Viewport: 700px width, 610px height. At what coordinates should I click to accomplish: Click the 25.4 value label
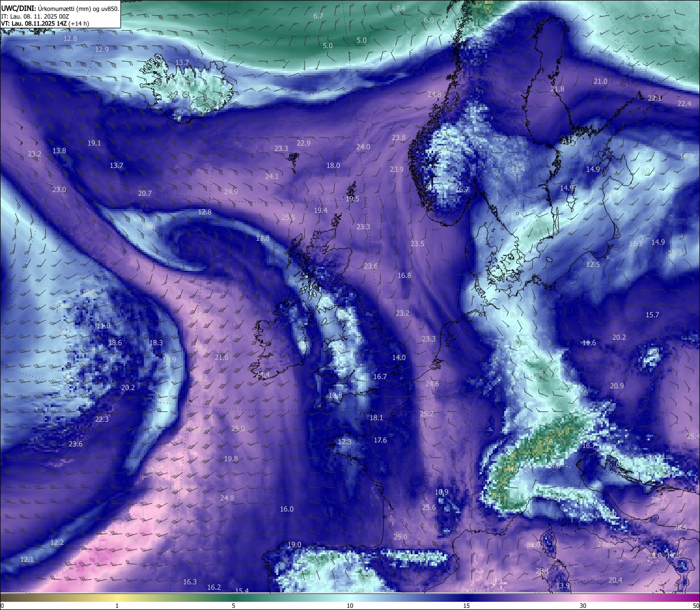click(x=693, y=437)
